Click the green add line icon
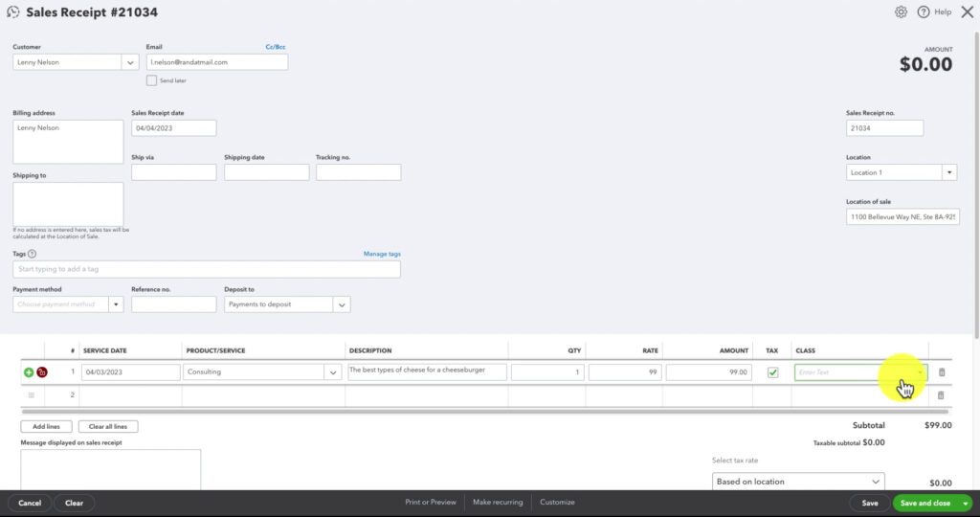The width and height of the screenshot is (980, 517). (29, 372)
